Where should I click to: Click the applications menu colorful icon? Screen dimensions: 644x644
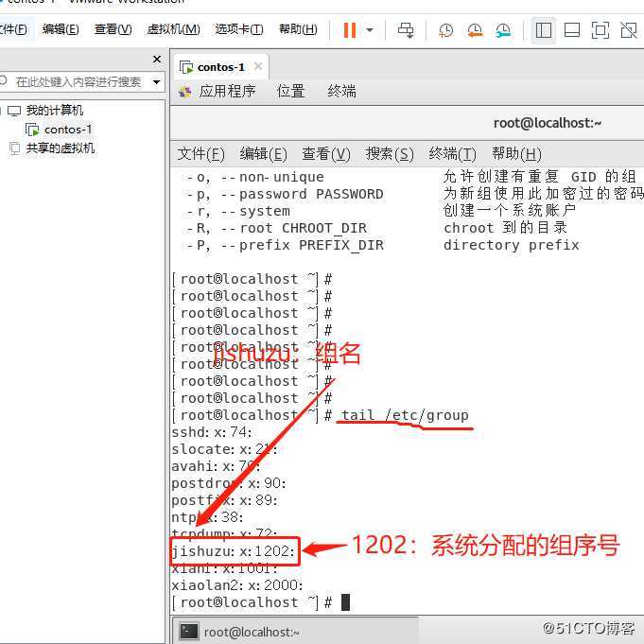185,92
